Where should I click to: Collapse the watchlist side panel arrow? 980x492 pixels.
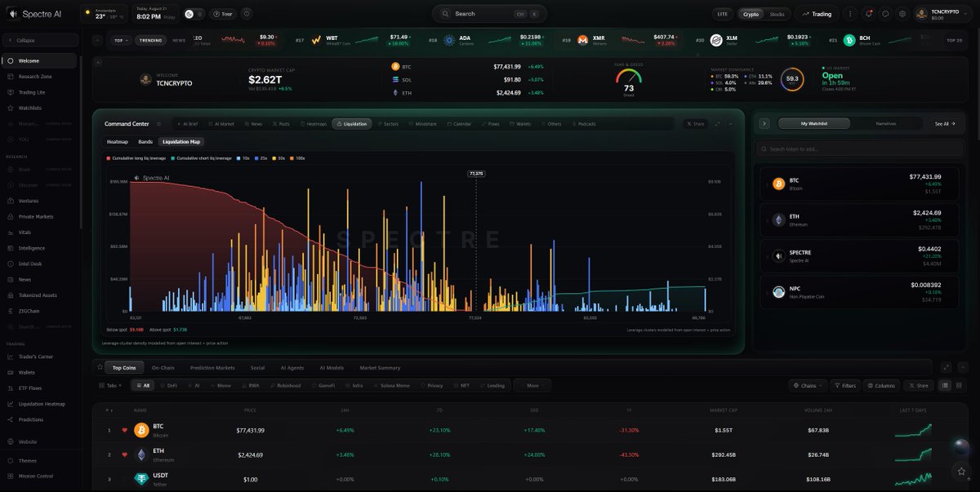[x=764, y=123]
